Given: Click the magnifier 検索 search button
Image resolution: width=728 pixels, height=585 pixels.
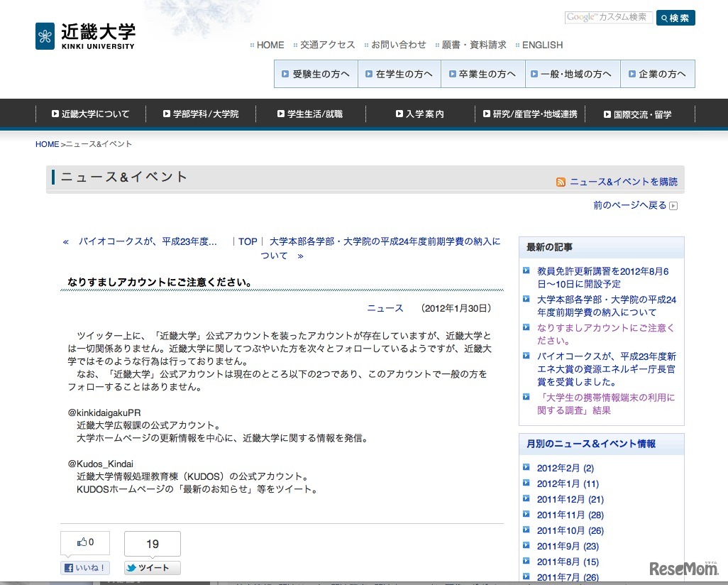Looking at the screenshot, I should coord(675,18).
